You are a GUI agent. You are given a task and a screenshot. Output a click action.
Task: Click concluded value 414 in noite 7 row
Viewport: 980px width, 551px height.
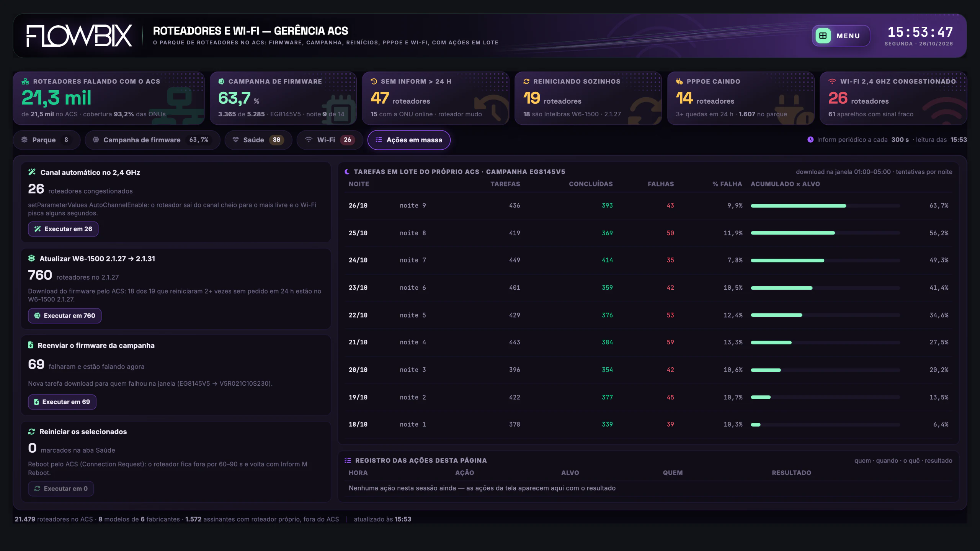(x=607, y=260)
